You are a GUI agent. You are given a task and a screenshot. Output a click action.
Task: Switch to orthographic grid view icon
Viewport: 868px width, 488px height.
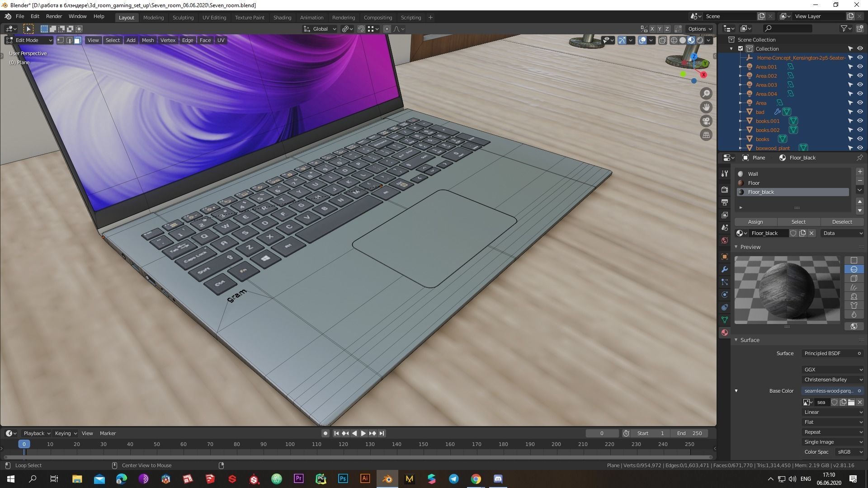(x=706, y=135)
